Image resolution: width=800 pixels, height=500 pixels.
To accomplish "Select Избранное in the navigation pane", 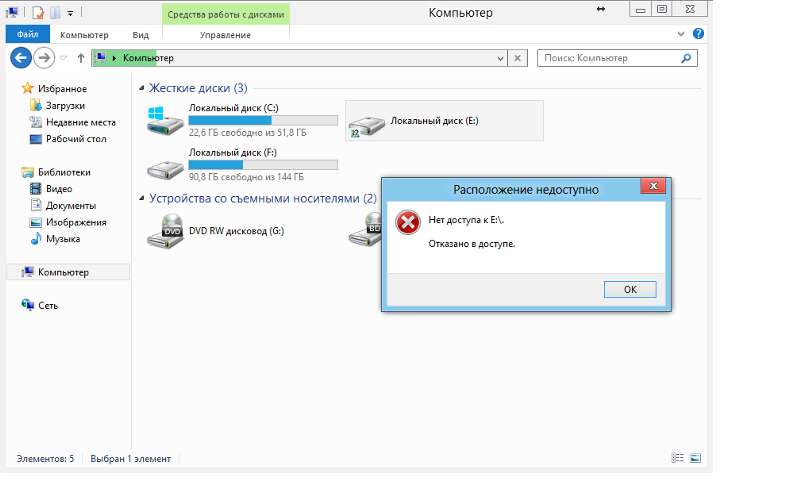I will click(62, 89).
